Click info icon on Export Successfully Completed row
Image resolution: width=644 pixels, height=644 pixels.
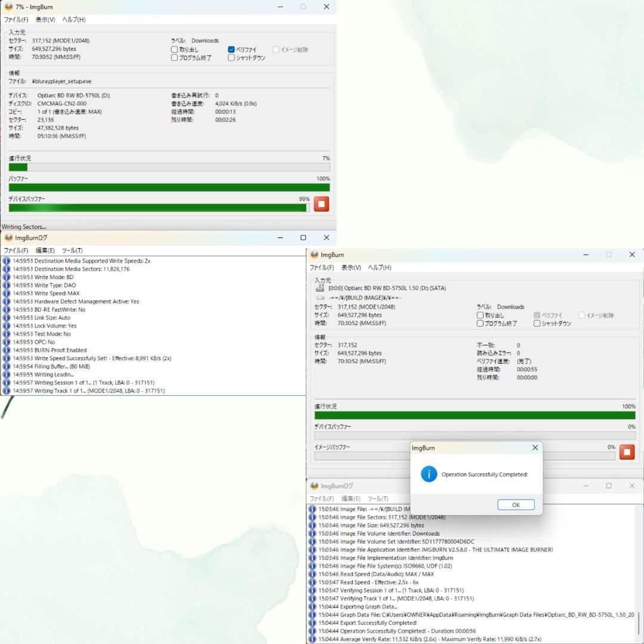coord(312,623)
